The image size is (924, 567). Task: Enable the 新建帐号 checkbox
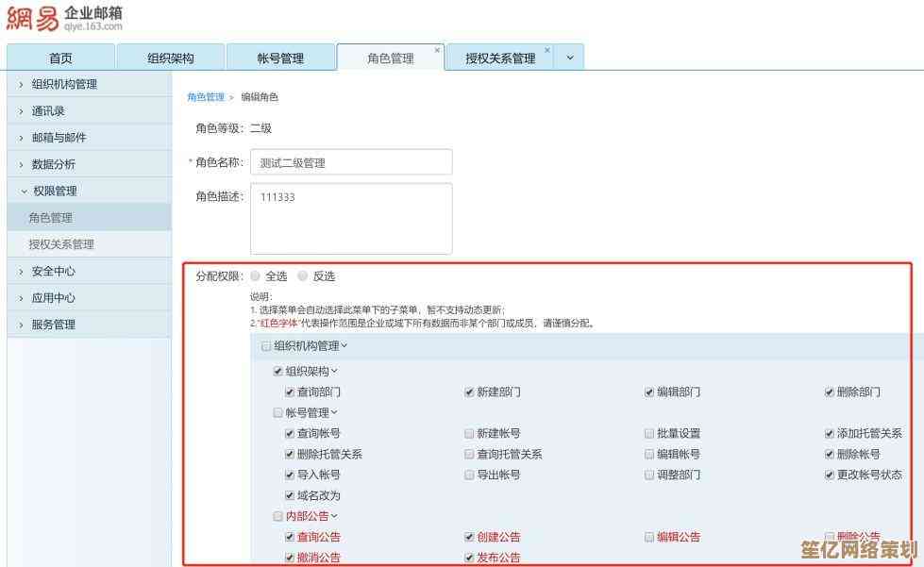(469, 433)
